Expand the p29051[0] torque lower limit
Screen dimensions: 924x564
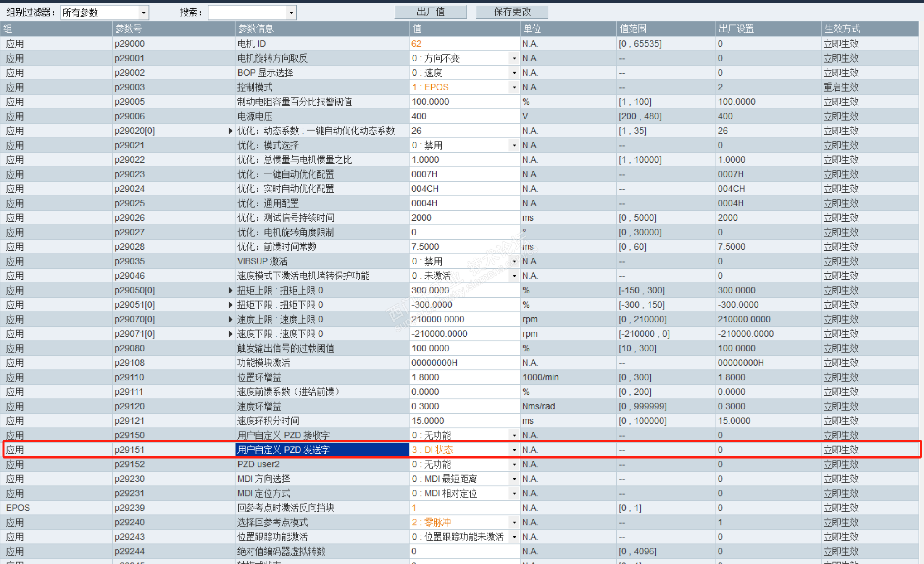[x=230, y=305]
